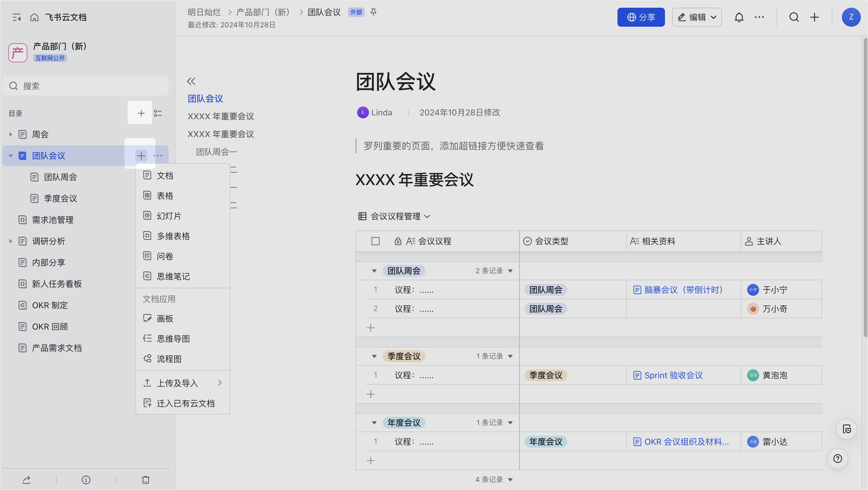The height and width of the screenshot is (490, 868).
Task: Select 思维导图 in the menu
Action: (x=183, y=339)
